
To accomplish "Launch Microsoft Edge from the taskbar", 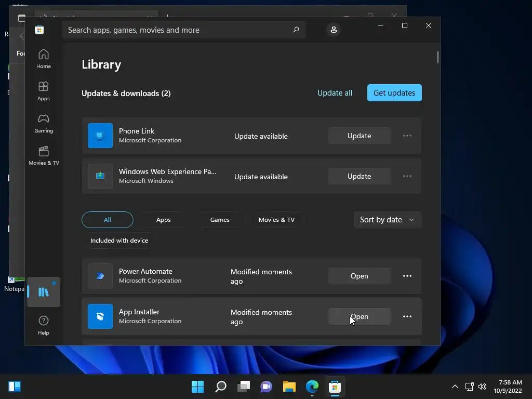I will coord(312,387).
